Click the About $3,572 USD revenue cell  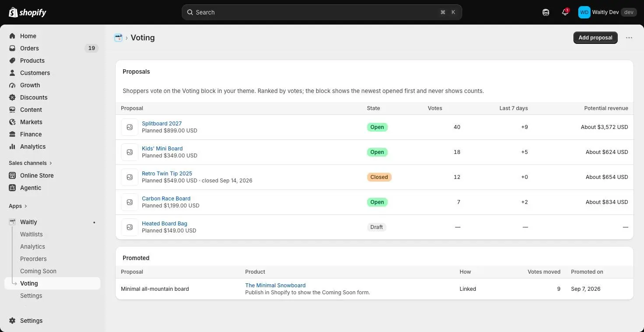(x=605, y=127)
